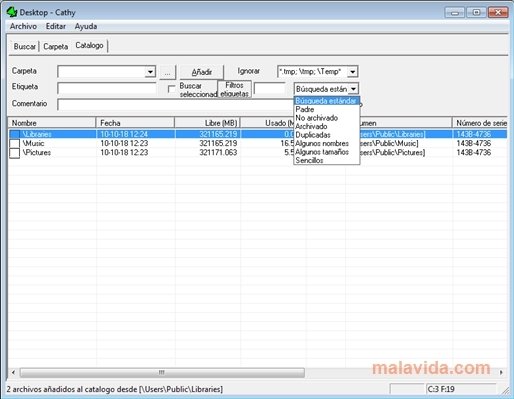
Task: Close the Cathy window
Action: (498, 13)
